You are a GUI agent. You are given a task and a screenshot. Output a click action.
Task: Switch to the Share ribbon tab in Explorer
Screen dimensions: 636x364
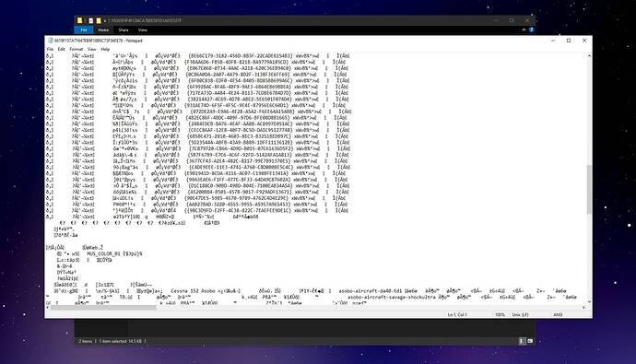pos(124,30)
